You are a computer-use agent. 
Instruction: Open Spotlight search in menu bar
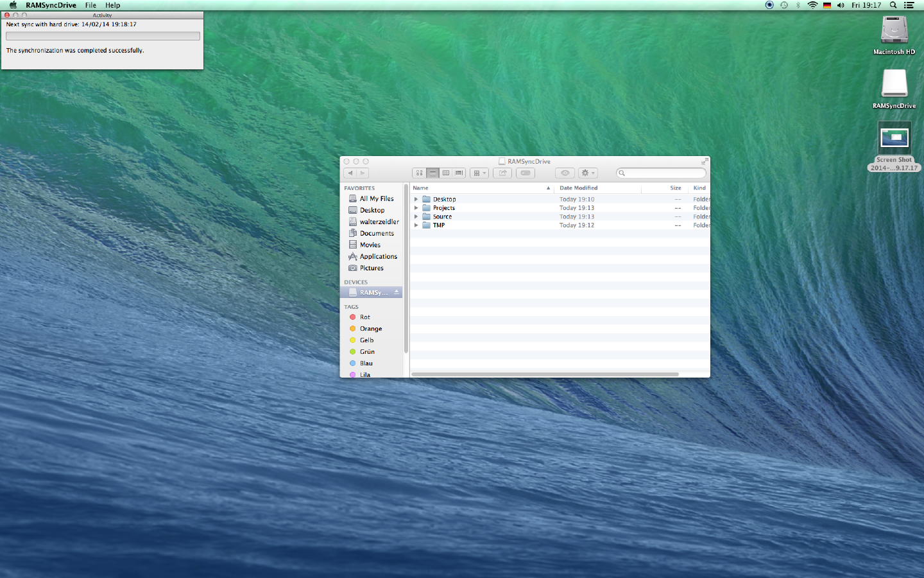(x=893, y=5)
